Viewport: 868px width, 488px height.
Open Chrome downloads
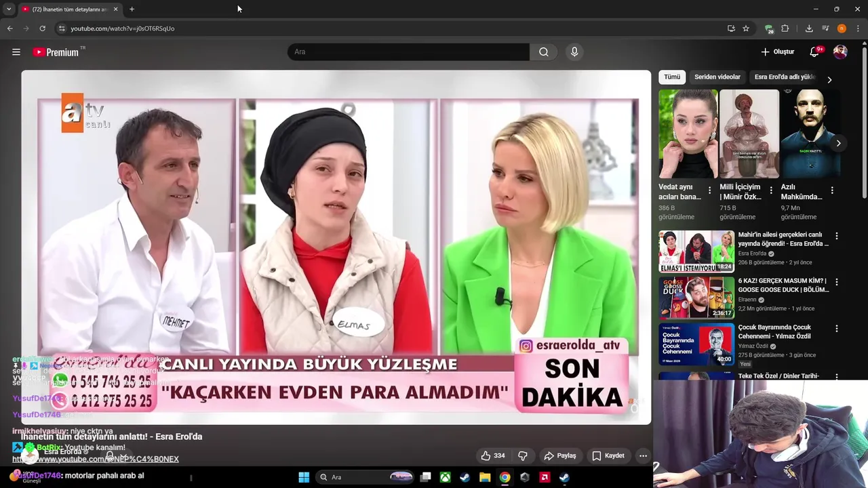[809, 28]
